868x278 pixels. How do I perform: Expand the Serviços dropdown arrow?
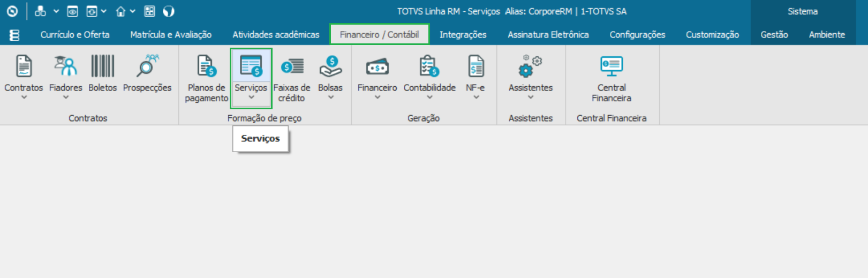coord(251,97)
